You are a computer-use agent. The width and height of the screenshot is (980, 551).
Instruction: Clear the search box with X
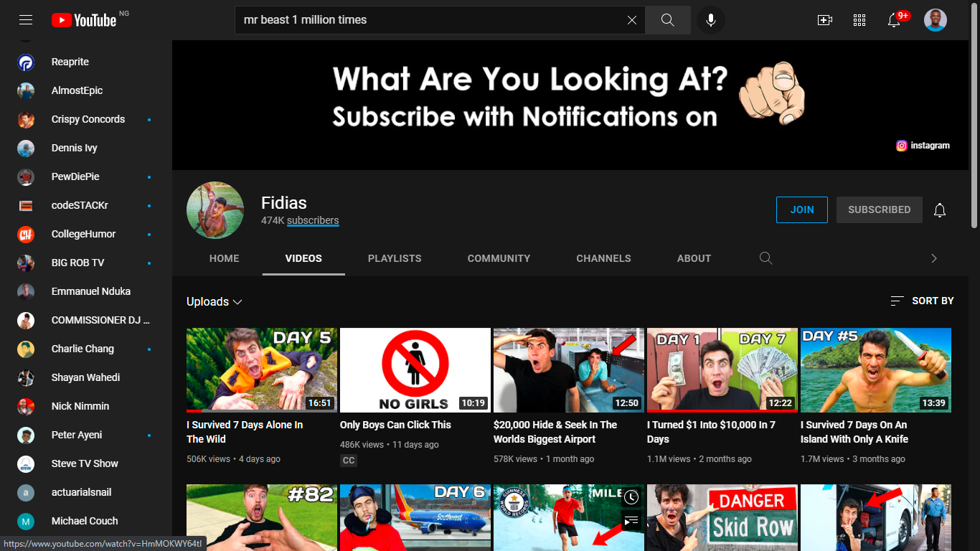coord(632,20)
